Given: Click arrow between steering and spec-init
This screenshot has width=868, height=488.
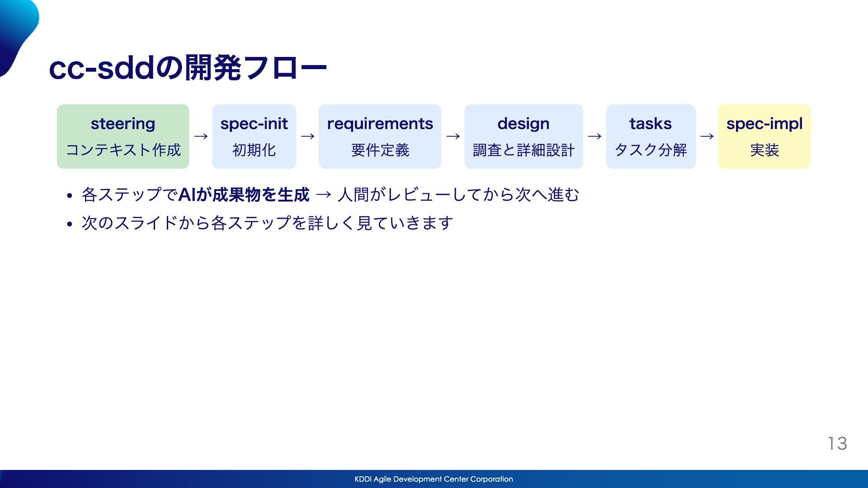Looking at the screenshot, I should click(201, 136).
